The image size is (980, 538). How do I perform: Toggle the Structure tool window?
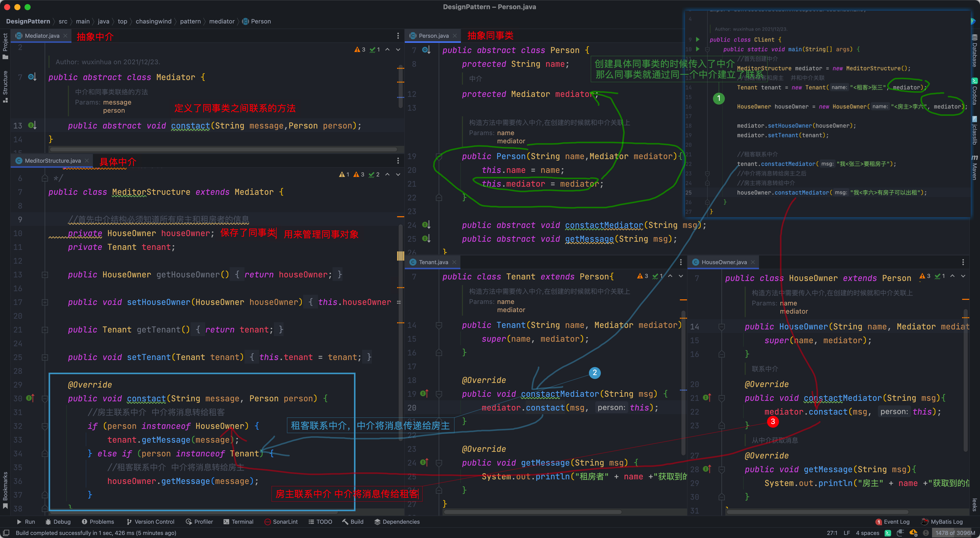pos(5,86)
